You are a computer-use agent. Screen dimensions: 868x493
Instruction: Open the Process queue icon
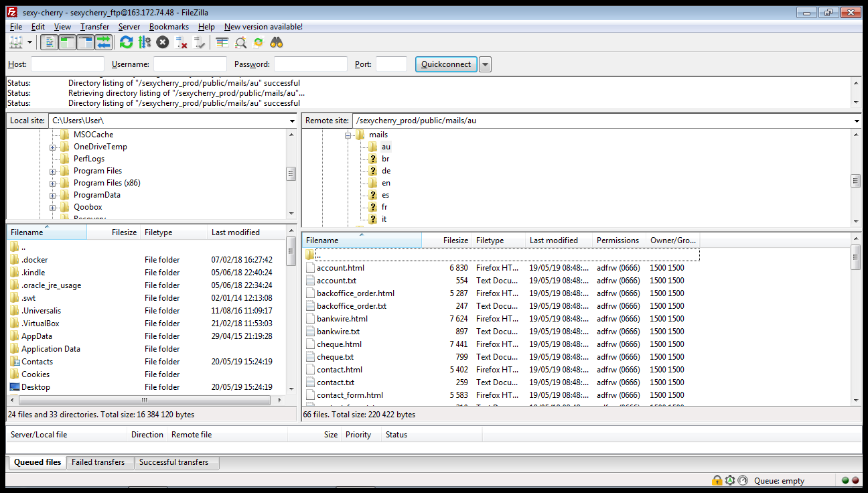[145, 43]
